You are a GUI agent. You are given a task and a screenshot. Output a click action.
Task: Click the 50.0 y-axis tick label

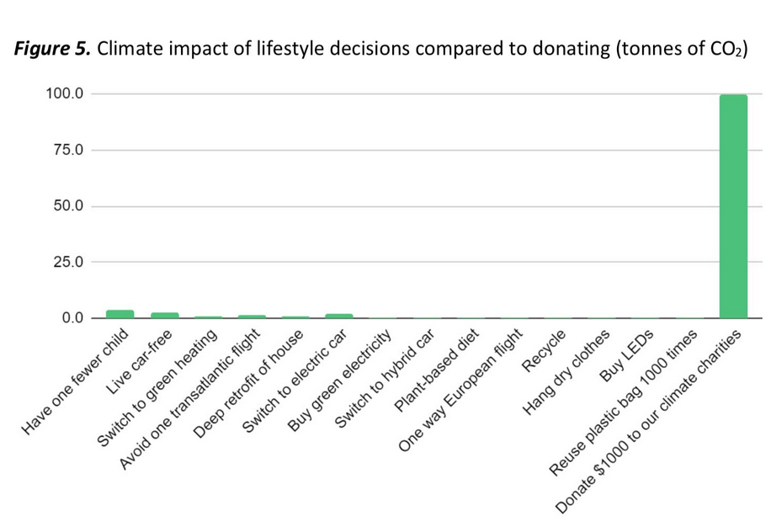[67, 206]
